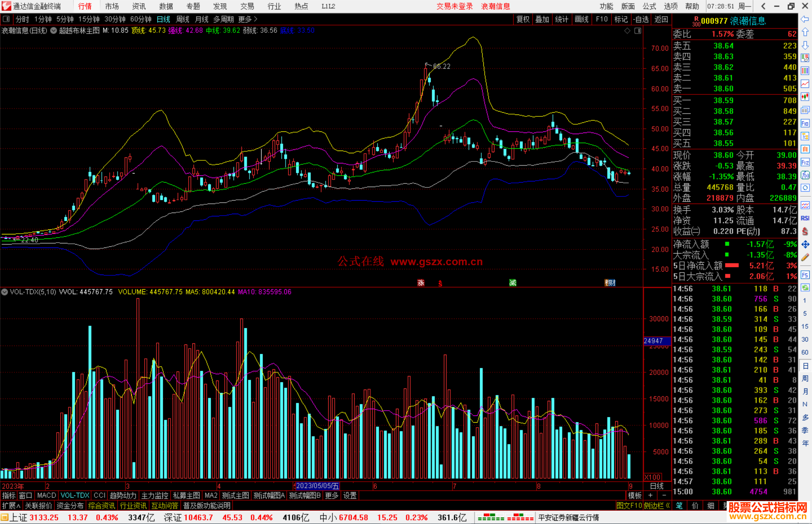
Task: Click the f(x) formula sidebar icon
Action: pyautogui.click(x=805, y=175)
